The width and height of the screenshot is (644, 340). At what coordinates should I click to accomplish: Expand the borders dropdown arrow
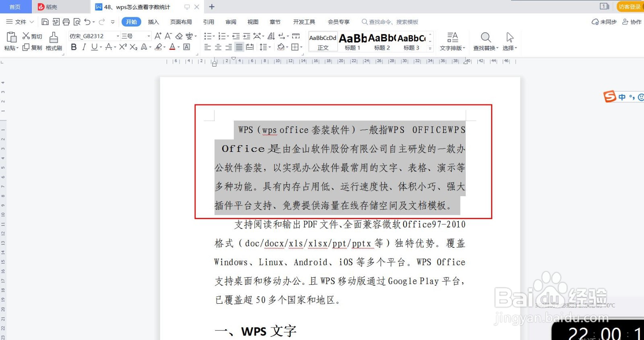(x=301, y=48)
